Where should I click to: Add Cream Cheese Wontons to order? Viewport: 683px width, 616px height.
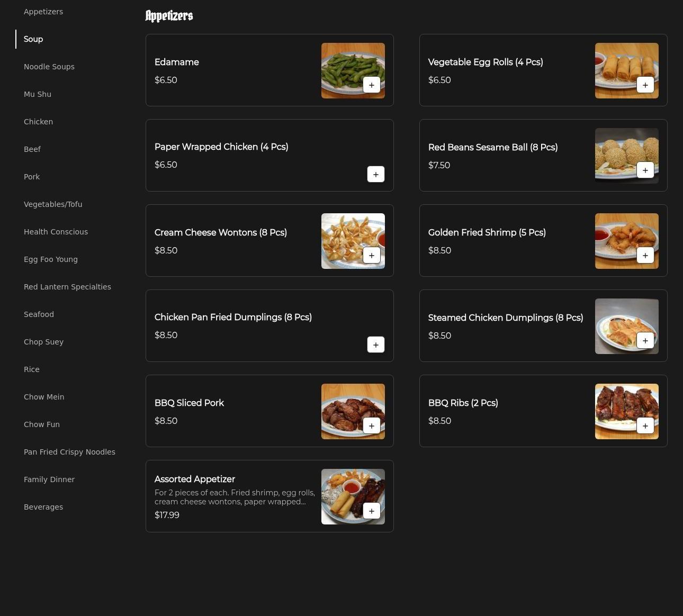coord(371,255)
